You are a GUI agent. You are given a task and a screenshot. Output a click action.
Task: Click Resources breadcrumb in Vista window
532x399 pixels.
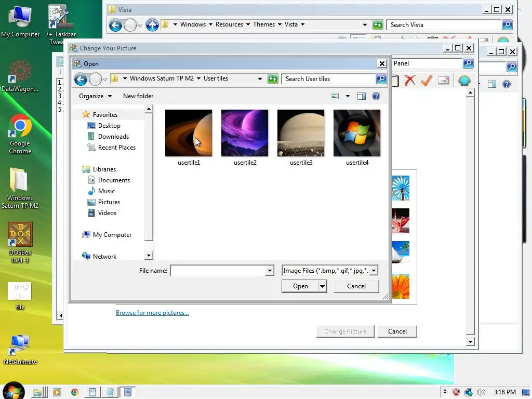[229, 24]
